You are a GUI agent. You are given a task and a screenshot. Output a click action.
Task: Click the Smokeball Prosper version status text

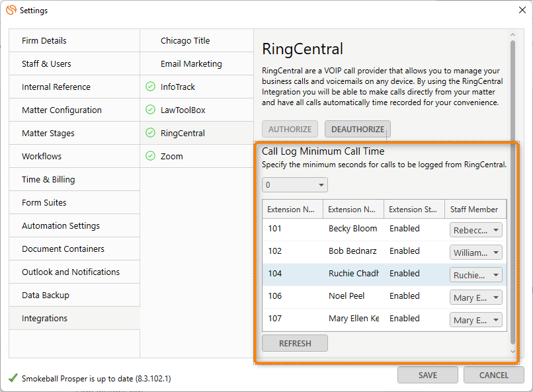click(x=96, y=378)
